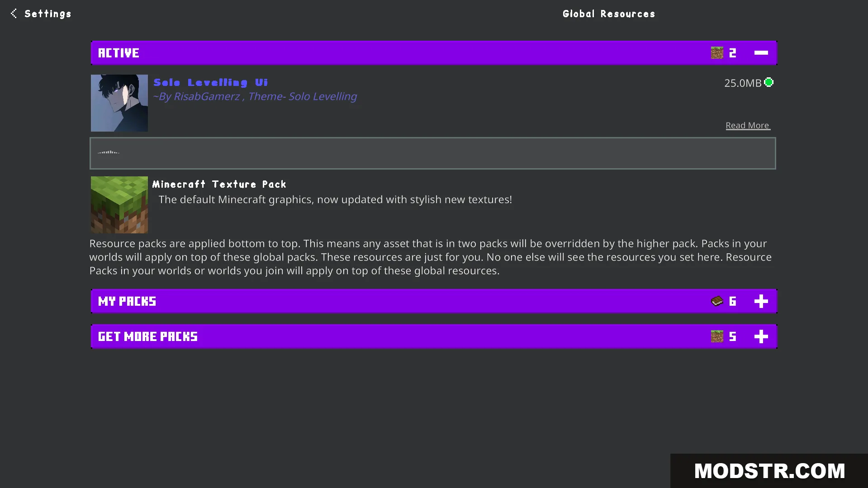Click green status dot beside 25.0MB
Screen dimensions: 868x488
tap(768, 82)
